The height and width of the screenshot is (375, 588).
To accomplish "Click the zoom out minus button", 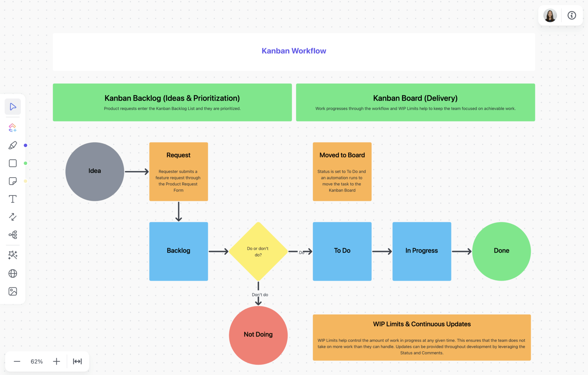I will tap(17, 362).
